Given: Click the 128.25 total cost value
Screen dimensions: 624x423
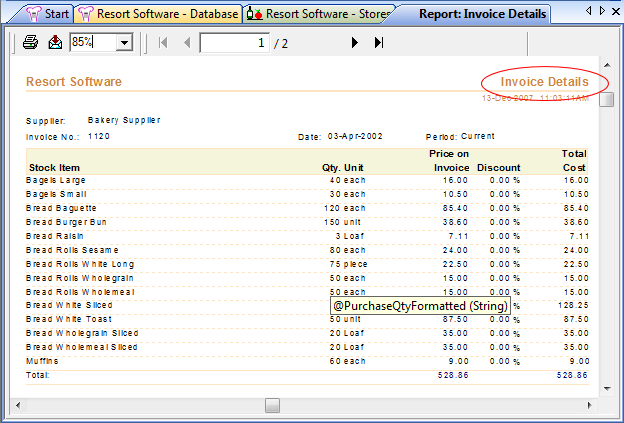Looking at the screenshot, I should pyautogui.click(x=573, y=305).
